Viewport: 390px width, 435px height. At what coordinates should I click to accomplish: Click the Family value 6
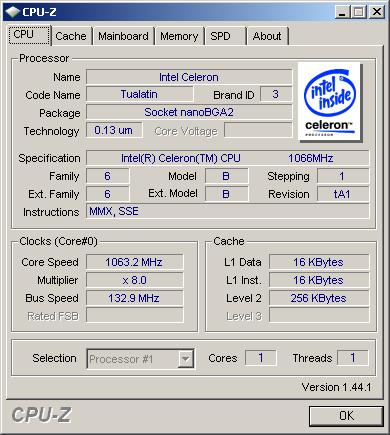click(107, 176)
